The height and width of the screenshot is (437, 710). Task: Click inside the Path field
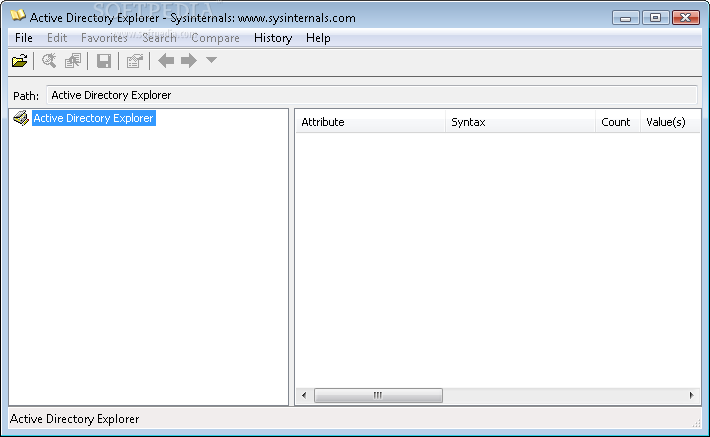click(x=372, y=95)
